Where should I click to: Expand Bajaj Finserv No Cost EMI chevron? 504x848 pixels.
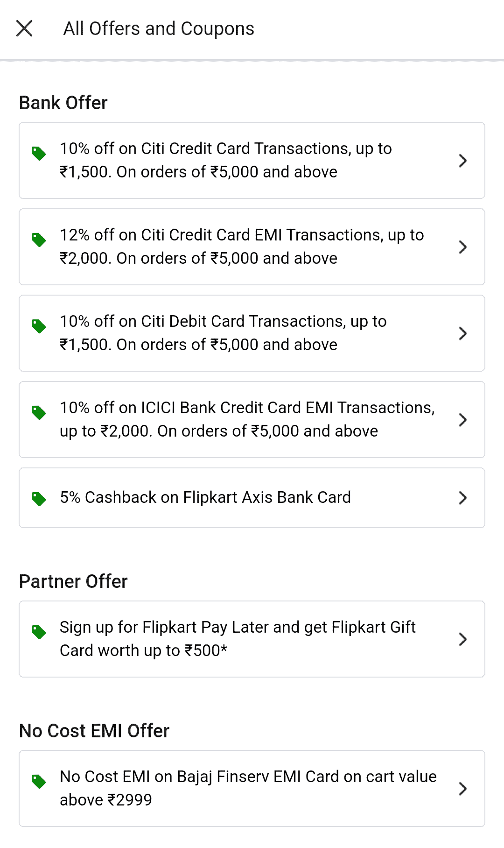click(462, 789)
